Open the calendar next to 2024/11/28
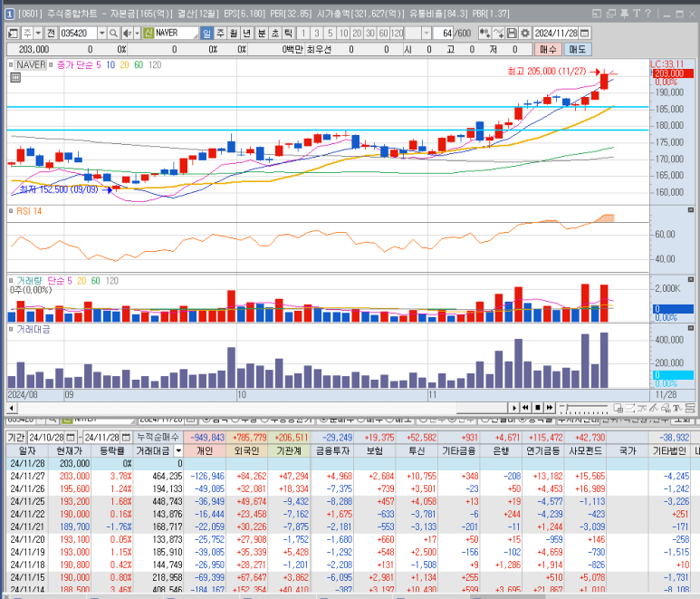Viewport: 700px width, 599px height. [x=584, y=33]
